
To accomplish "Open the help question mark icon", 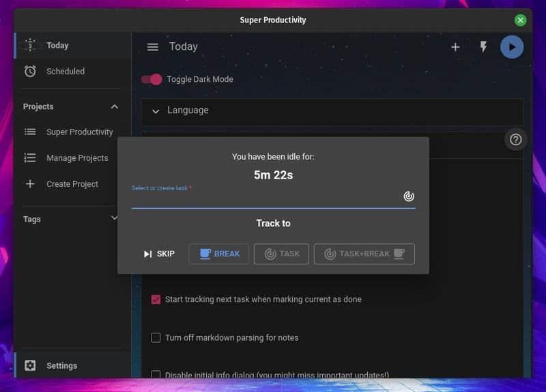I will (516, 139).
